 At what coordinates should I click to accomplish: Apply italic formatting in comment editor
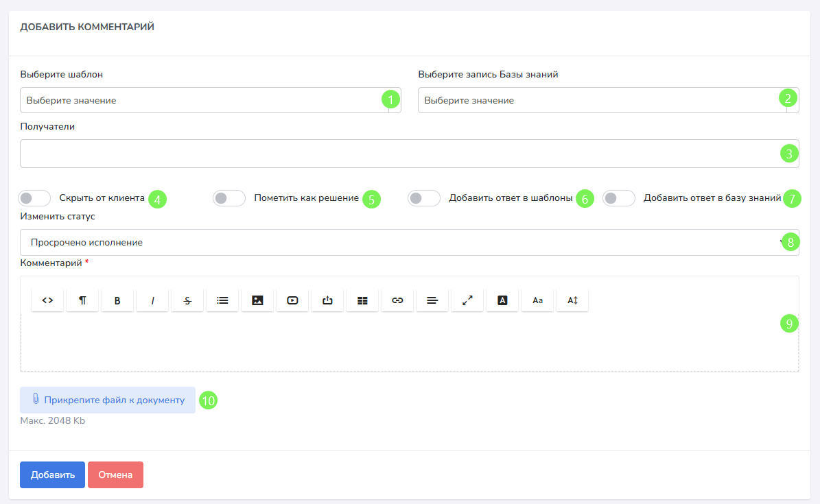tap(152, 300)
